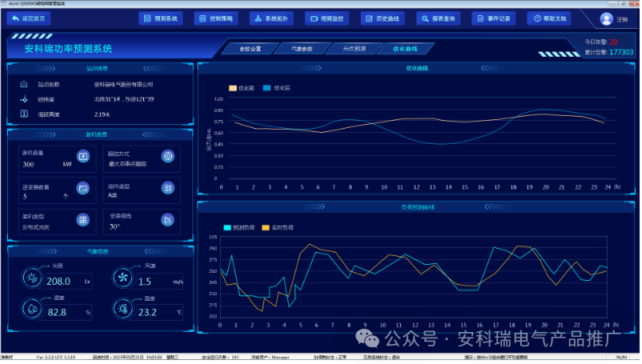
Task: Click the 事件记录 list icon
Action: click(480, 19)
